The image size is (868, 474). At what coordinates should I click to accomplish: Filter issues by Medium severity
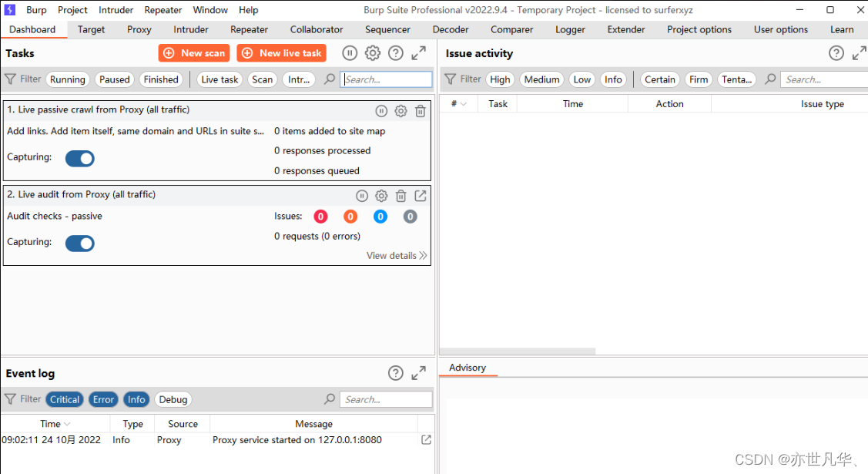point(542,79)
